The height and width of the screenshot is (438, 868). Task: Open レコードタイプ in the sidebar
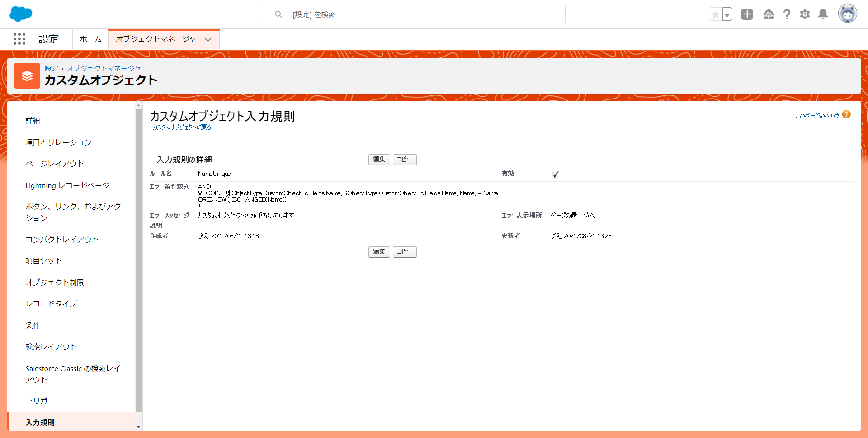(x=51, y=304)
